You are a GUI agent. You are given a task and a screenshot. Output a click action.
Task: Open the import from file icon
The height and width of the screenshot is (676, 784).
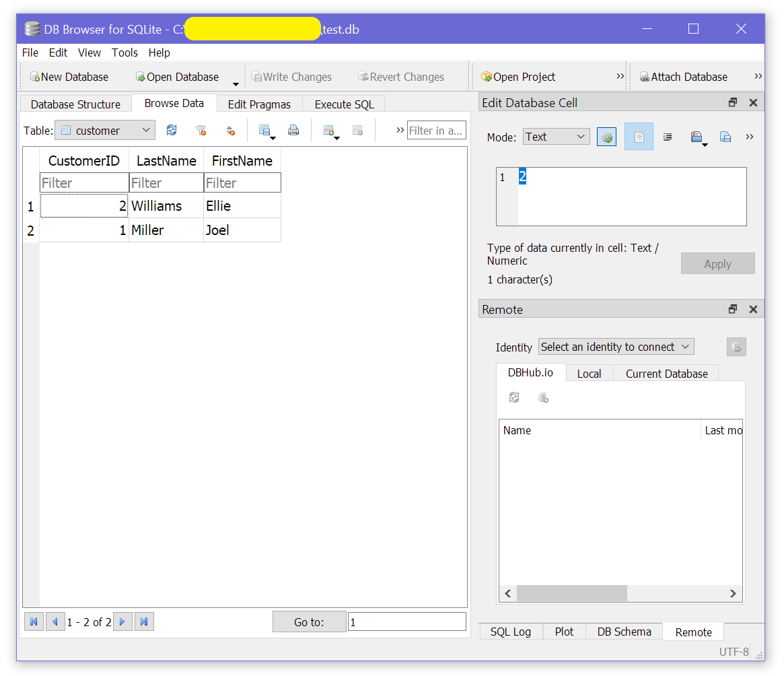click(x=699, y=137)
